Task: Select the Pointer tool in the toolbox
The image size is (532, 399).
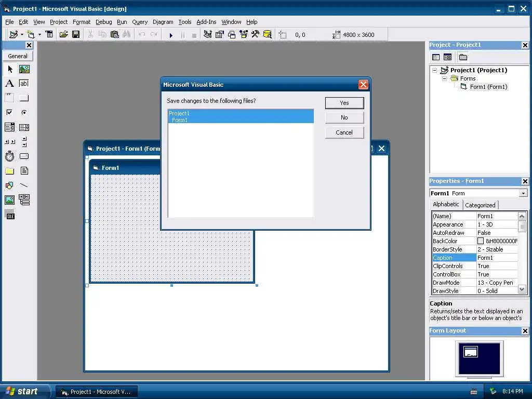Action: click(10, 69)
